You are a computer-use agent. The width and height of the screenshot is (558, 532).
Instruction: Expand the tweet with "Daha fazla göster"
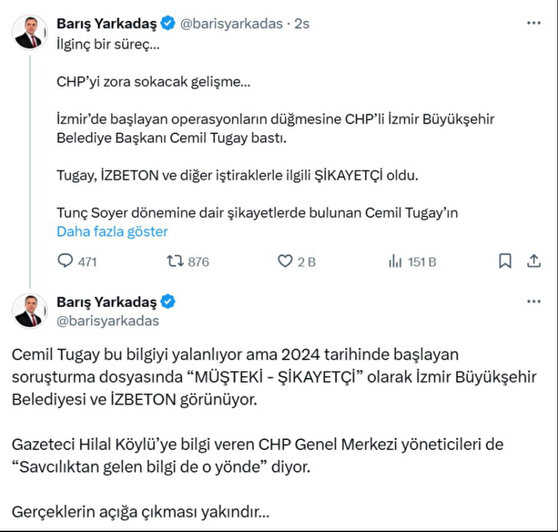112,232
